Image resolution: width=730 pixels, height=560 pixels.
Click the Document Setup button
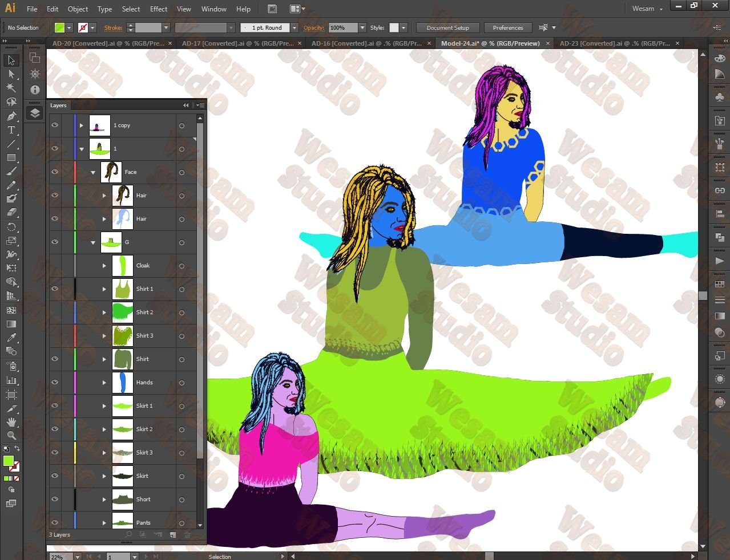(x=447, y=27)
